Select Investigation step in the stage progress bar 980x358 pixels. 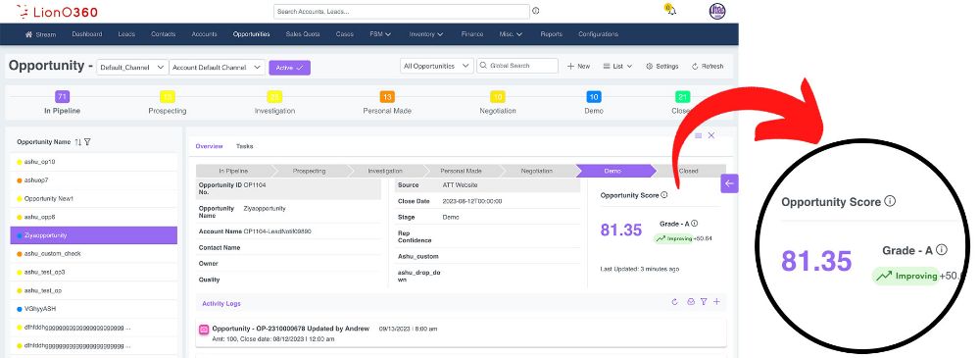(385, 171)
